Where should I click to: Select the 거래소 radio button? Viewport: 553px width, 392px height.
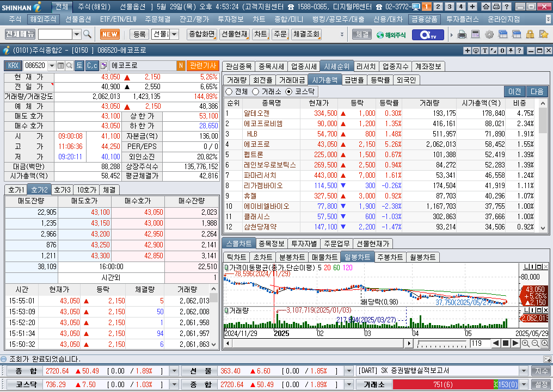tap(256, 91)
